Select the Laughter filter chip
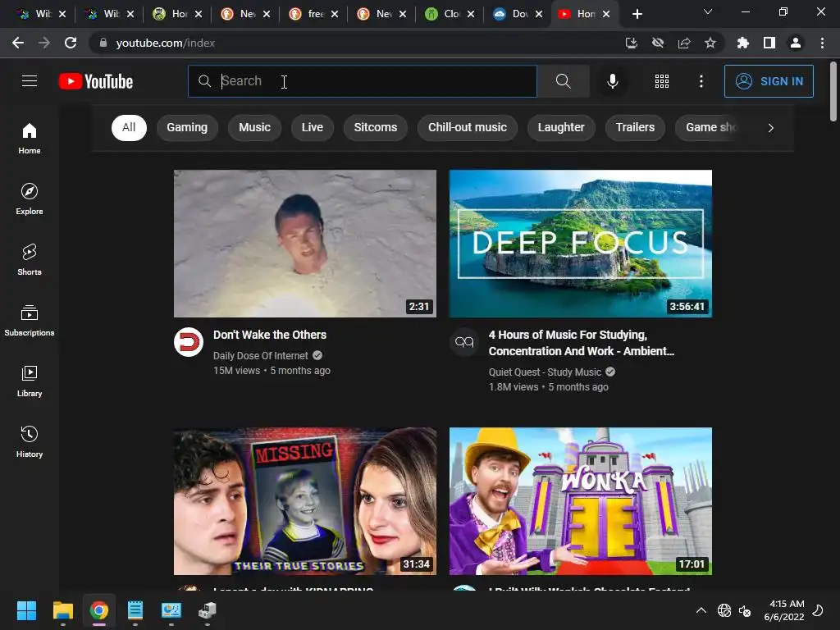 tap(561, 127)
